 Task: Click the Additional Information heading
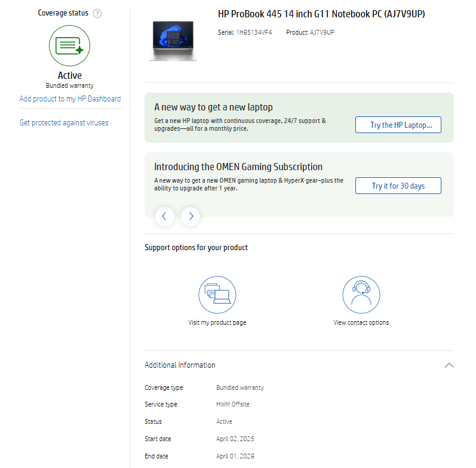[x=180, y=365]
